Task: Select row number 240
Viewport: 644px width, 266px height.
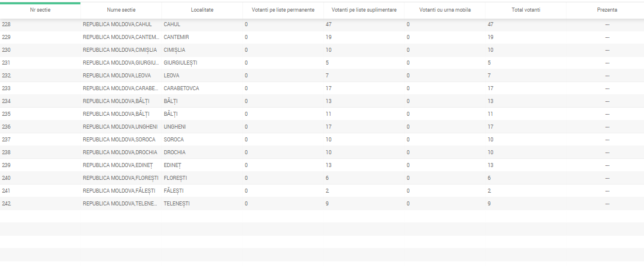Action: tap(322, 178)
